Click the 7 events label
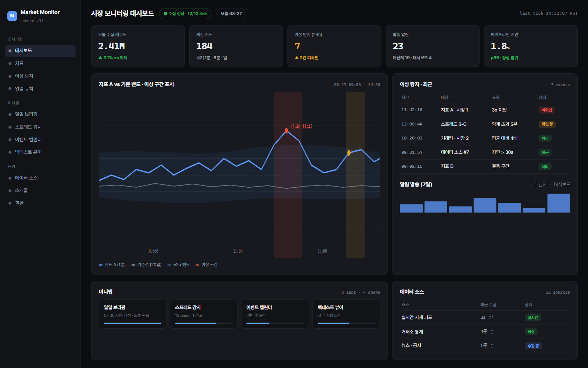588x368 pixels. tap(560, 85)
